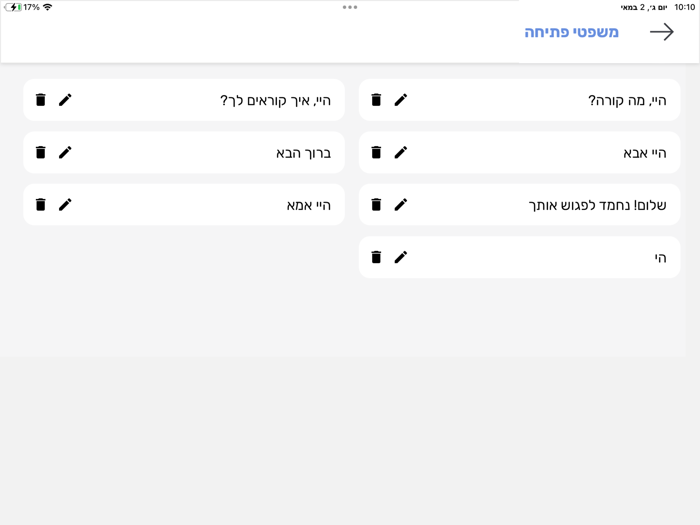Edit the 'הי' sentence

tap(401, 257)
